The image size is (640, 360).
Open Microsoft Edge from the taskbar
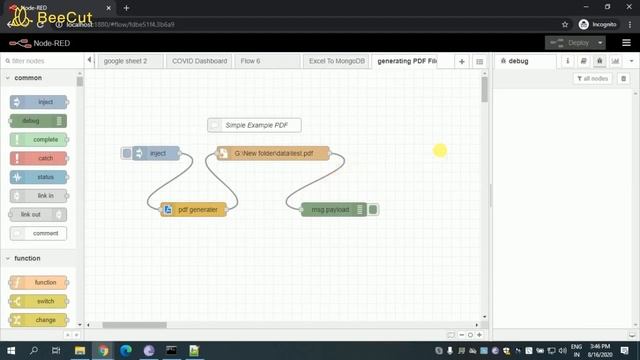(126, 351)
